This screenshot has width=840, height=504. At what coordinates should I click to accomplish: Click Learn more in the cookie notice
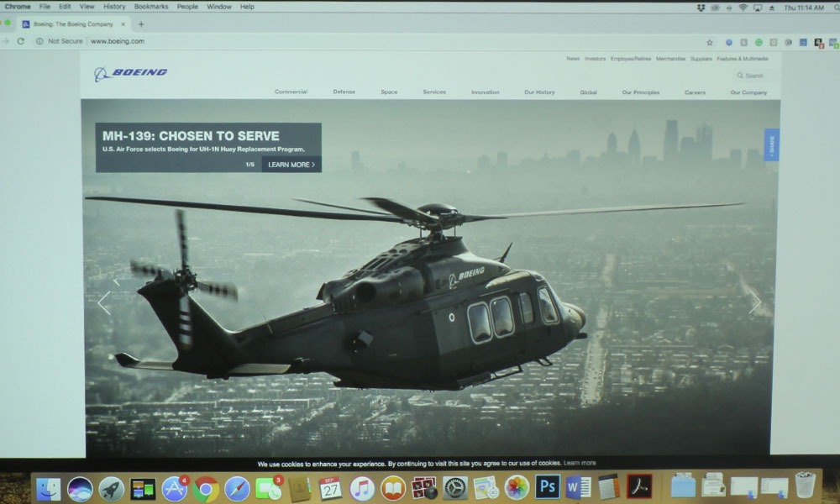580,464
